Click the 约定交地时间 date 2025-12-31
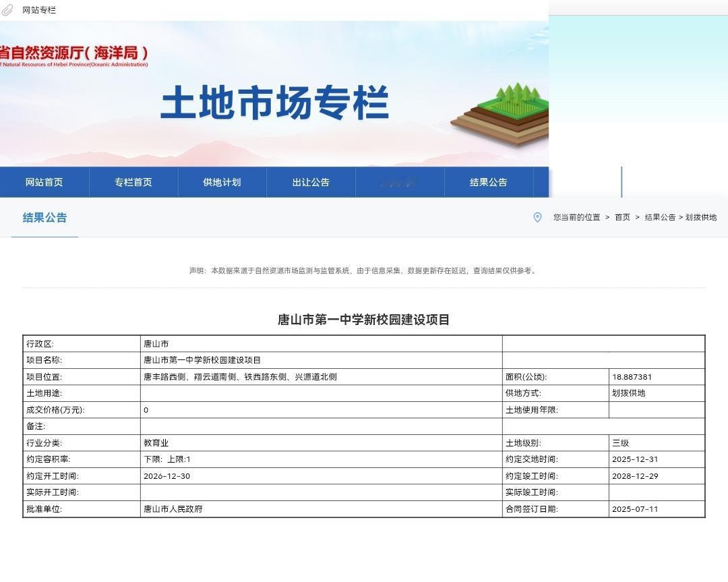 [x=635, y=459]
